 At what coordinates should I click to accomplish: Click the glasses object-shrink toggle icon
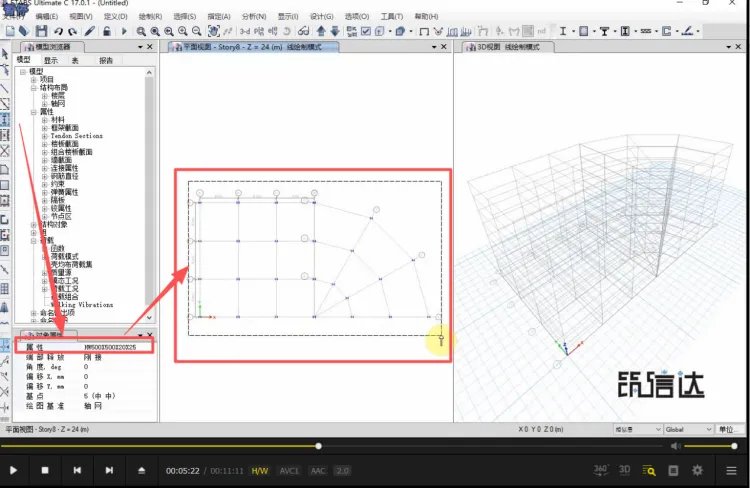point(303,31)
